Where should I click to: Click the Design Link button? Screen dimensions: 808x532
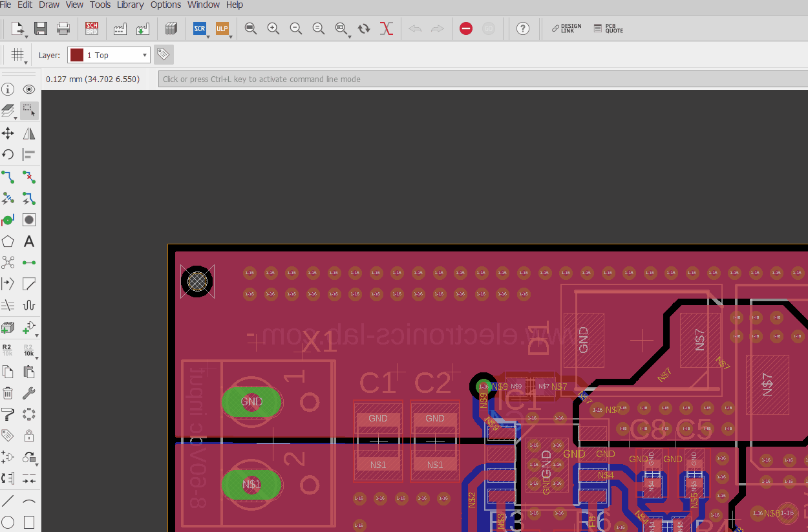point(566,28)
